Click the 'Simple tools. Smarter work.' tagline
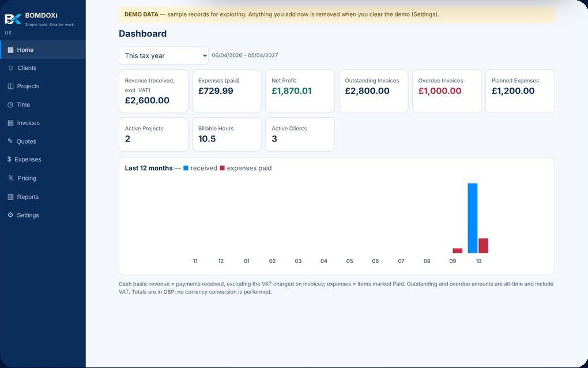The height and width of the screenshot is (368, 588). 50,25
